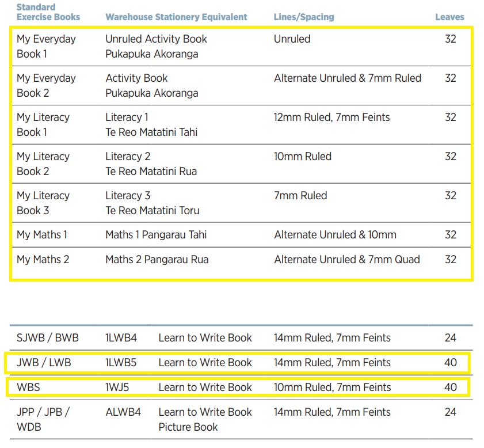
Task: Select the '10mm Ruled' cell
Action: (x=303, y=157)
